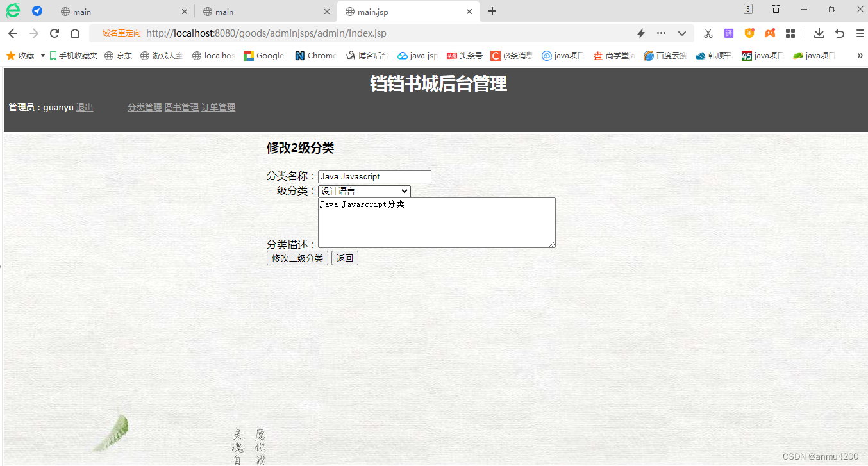The width and height of the screenshot is (868, 466).
Task: Open the hamburger menu icon at top right
Action: click(x=860, y=33)
